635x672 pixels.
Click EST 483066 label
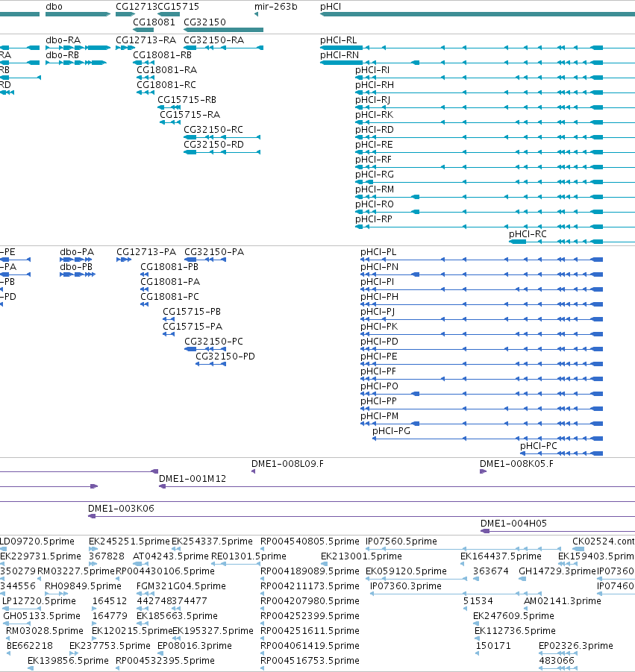(557, 660)
